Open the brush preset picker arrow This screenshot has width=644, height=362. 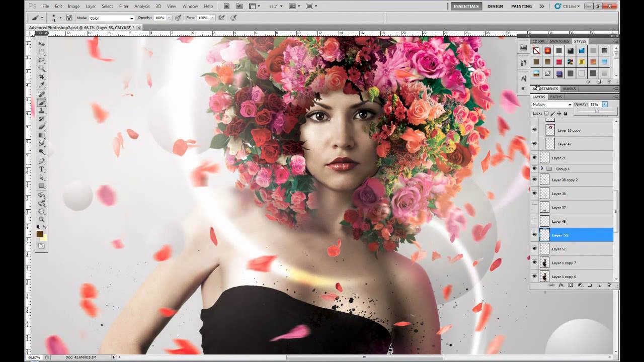(x=61, y=18)
